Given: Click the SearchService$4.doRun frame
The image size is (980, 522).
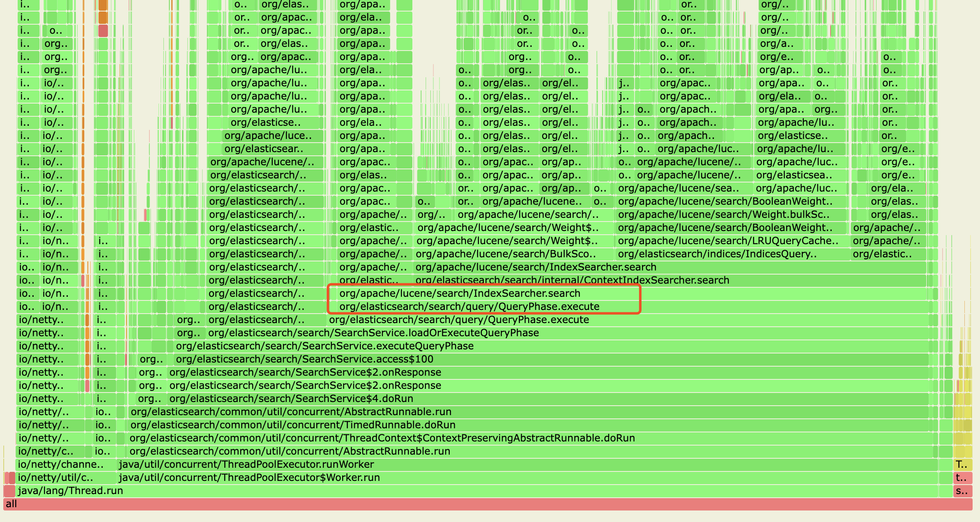Looking at the screenshot, I should pos(548,399).
